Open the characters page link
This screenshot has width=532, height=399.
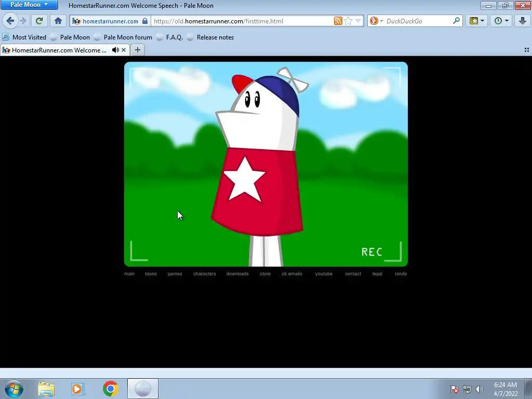click(x=205, y=274)
